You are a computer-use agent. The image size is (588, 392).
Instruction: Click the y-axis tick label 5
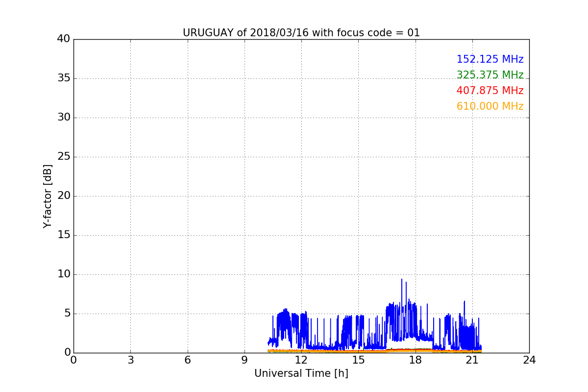67,314
